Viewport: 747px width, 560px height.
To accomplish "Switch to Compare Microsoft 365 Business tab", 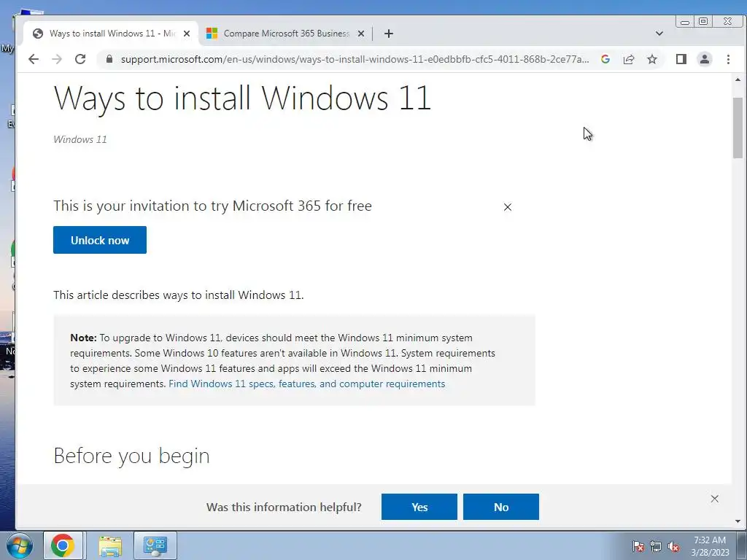I will click(x=285, y=34).
